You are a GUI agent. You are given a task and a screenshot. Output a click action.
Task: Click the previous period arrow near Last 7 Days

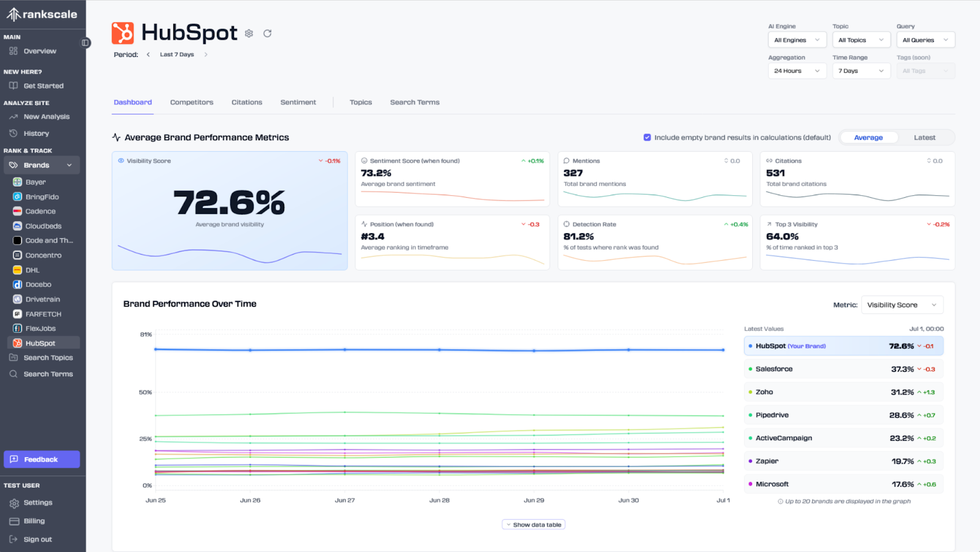tap(148, 54)
